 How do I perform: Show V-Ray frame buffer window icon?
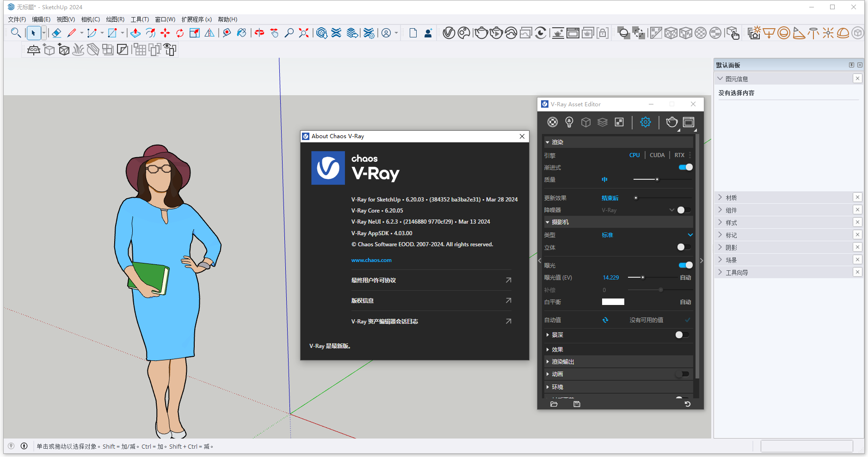pyautogui.click(x=573, y=33)
